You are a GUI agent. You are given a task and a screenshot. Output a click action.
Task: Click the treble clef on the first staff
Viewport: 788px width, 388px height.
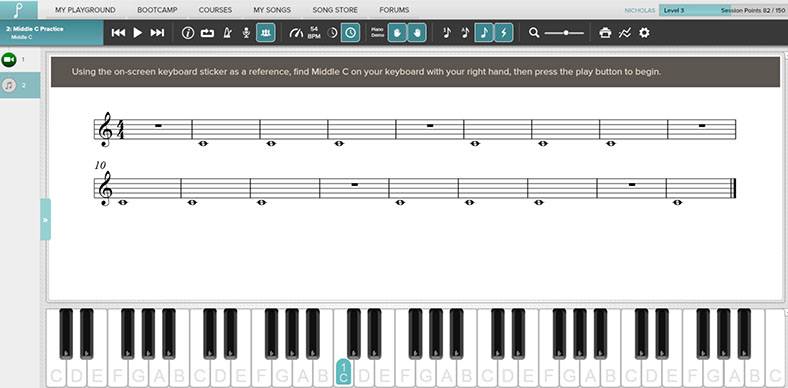coord(105,129)
